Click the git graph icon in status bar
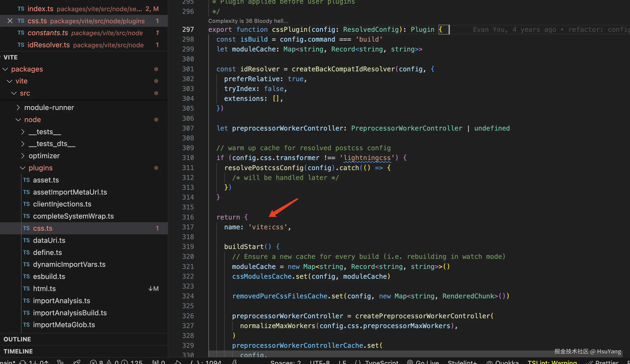This screenshot has width=630, height=364. pyautogui.click(x=60, y=362)
